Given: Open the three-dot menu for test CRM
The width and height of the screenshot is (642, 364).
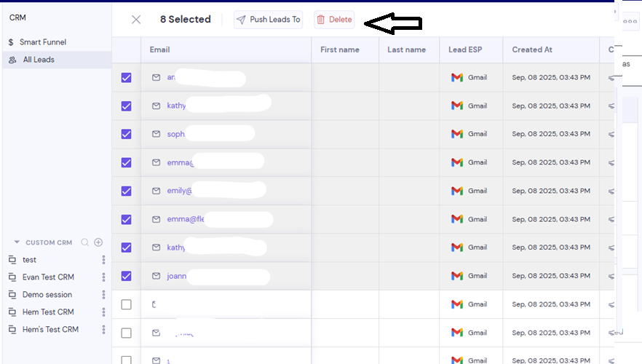Looking at the screenshot, I should tap(103, 260).
